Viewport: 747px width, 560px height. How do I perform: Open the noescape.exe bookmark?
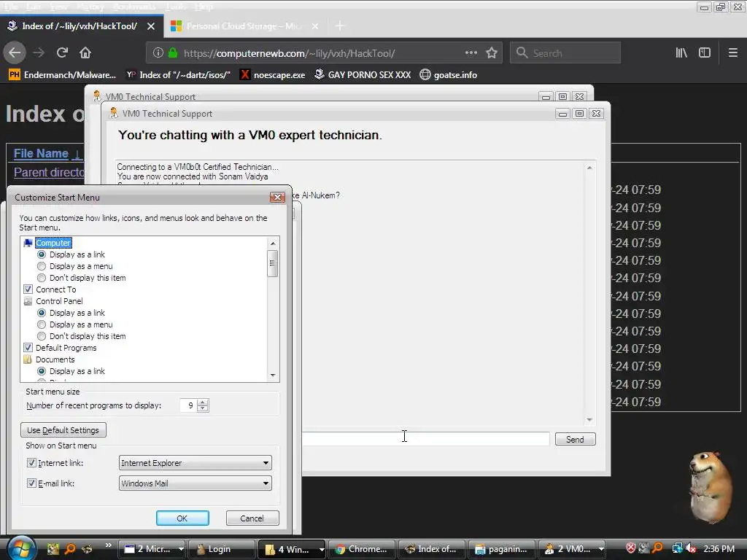(x=273, y=75)
